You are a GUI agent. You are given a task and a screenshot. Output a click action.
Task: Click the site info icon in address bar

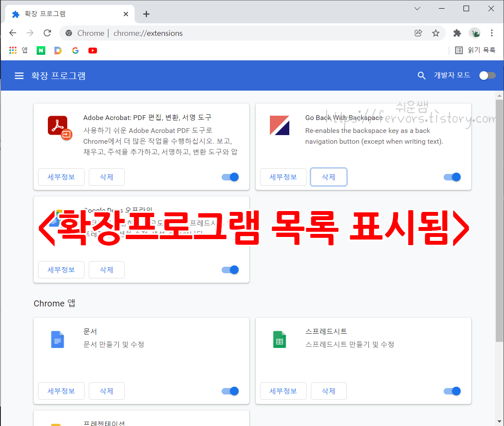[x=69, y=33]
